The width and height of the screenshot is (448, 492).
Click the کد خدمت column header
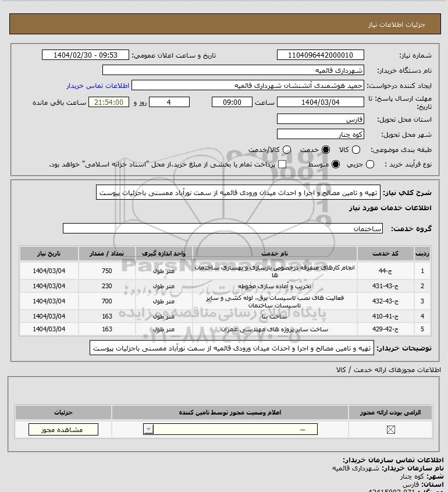click(385, 253)
